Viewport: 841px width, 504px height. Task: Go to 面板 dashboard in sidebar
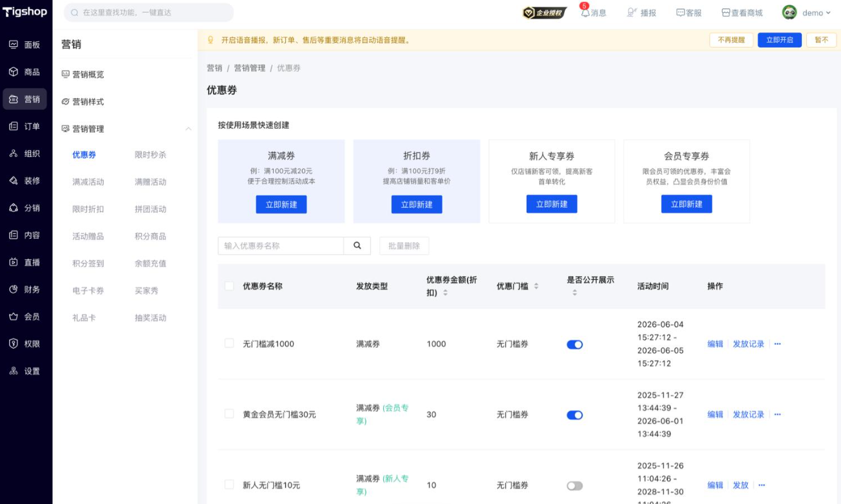(24, 45)
